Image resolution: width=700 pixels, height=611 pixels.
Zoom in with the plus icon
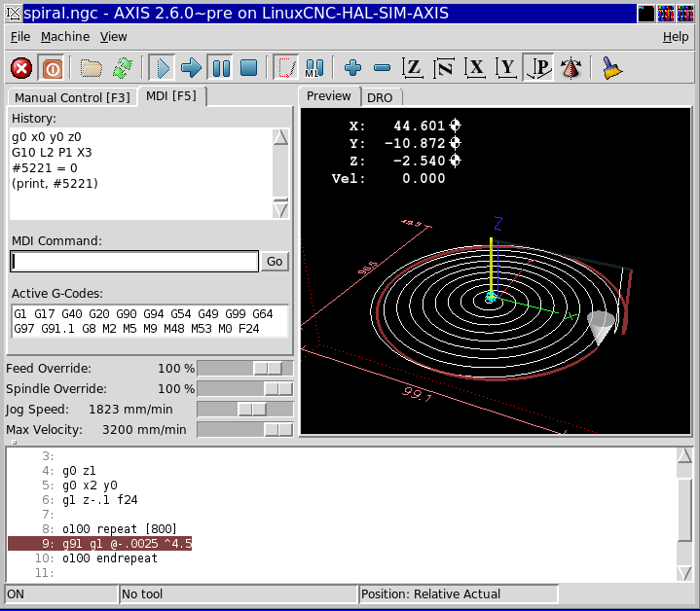tap(352, 68)
